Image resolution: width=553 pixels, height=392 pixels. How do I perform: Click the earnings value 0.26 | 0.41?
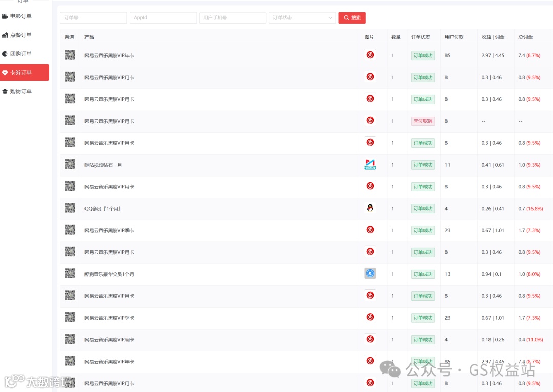[x=493, y=209]
